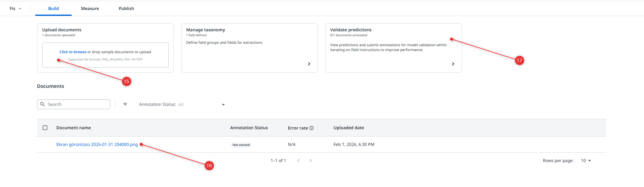Expand the Annotation Status filter dropdown
The width and height of the screenshot is (644, 187).
(223, 105)
